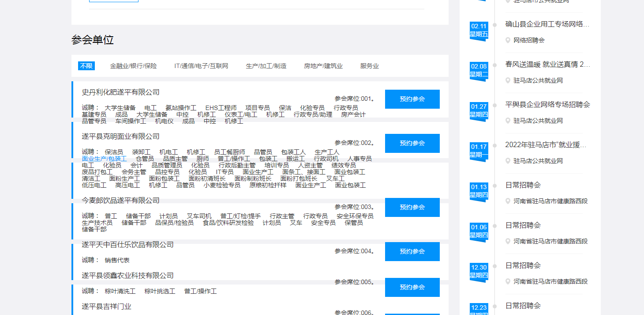644x315 pixels.
Task: Open the 机电仪 job link
Action: (164, 121)
